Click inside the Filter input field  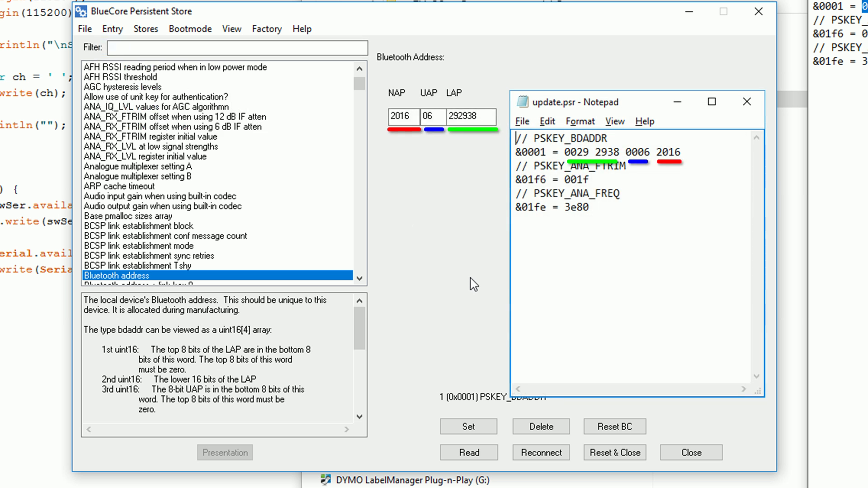pyautogui.click(x=237, y=47)
